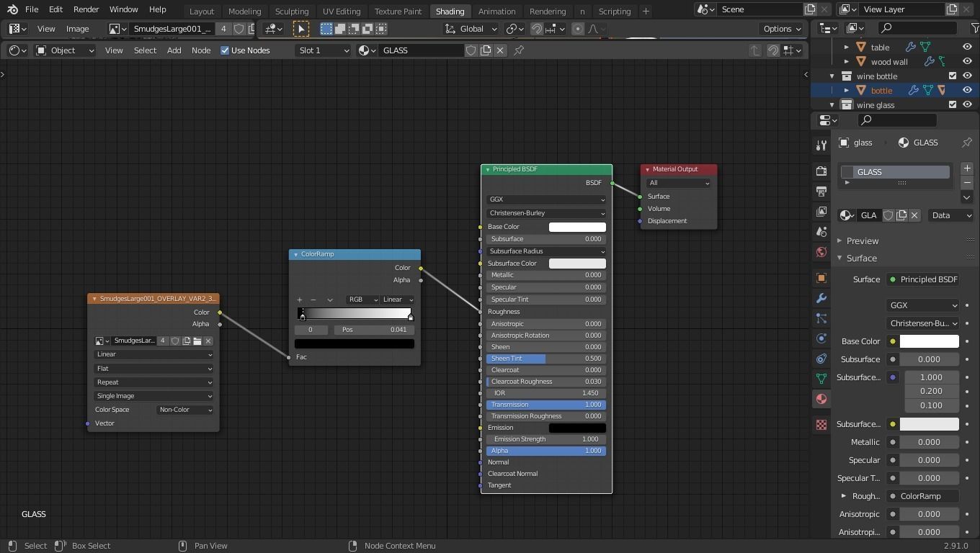Open the View Layer properties tab
Image resolution: width=980 pixels, height=553 pixels.
[821, 212]
